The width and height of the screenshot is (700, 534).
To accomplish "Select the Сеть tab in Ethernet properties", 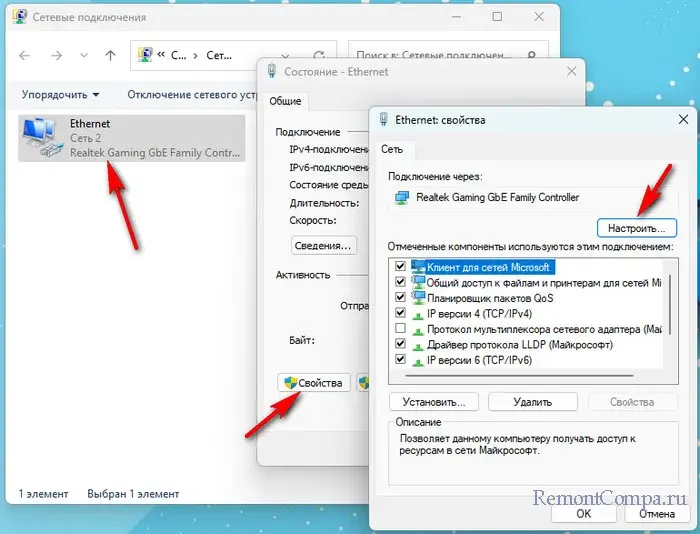I will coord(392,149).
